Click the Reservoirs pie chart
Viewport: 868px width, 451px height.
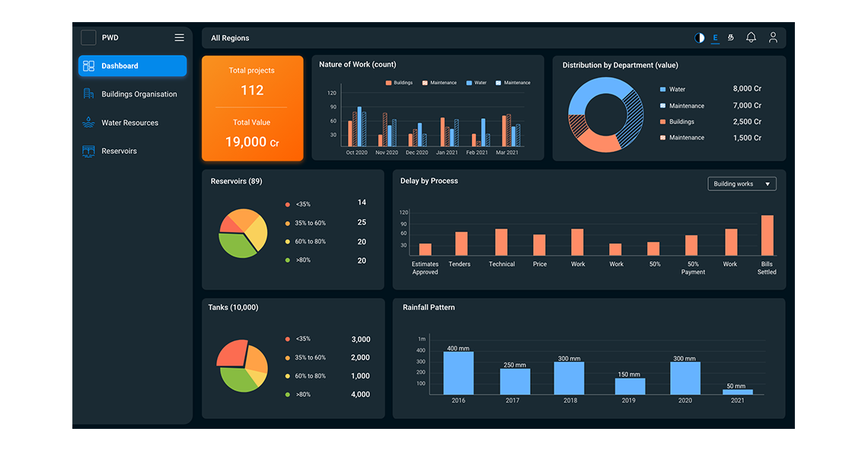(243, 233)
